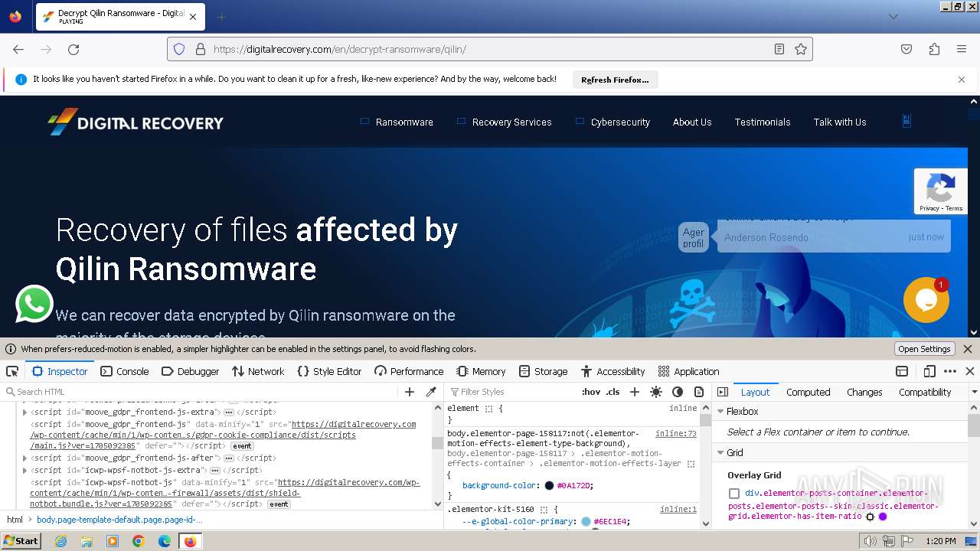This screenshot has width=980, height=551.
Task: Open --e-global-color-primary #6EC1E4 swatch
Action: pos(586,522)
